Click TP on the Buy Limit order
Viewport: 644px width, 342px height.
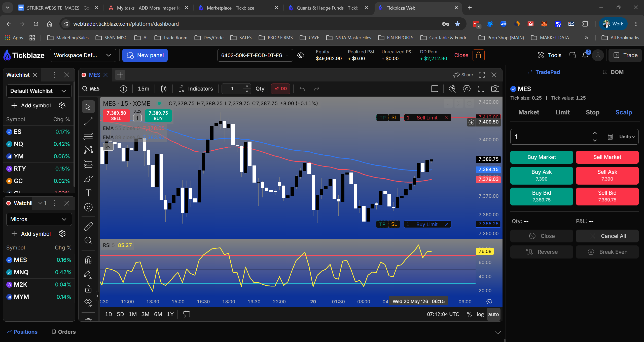382,224
